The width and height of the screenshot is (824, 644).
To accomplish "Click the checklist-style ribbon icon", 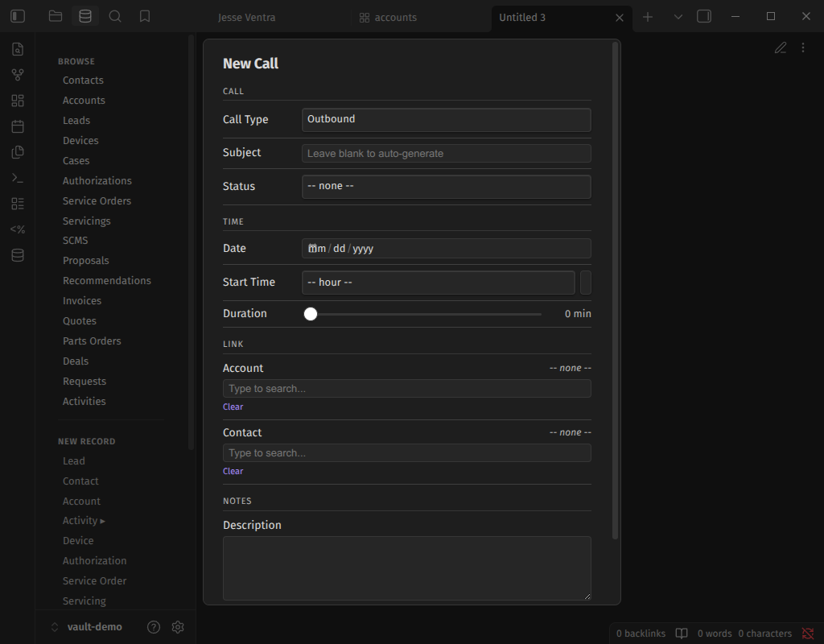I will click(18, 204).
